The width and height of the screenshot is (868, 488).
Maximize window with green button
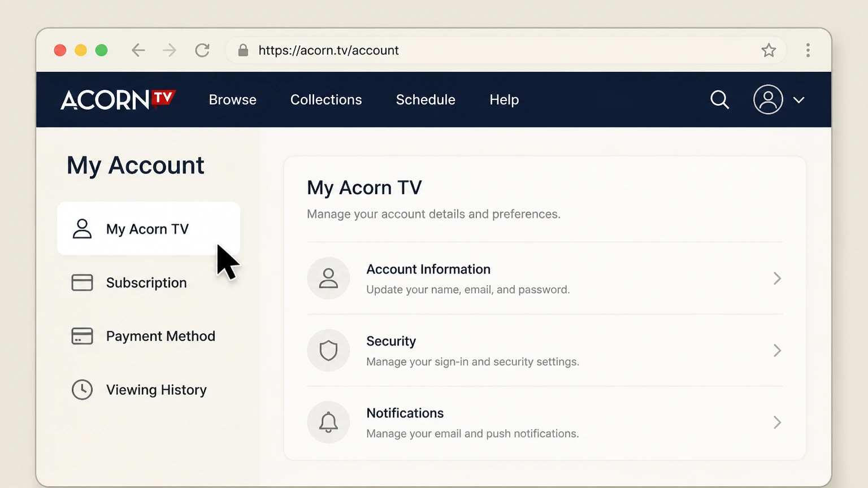102,50
